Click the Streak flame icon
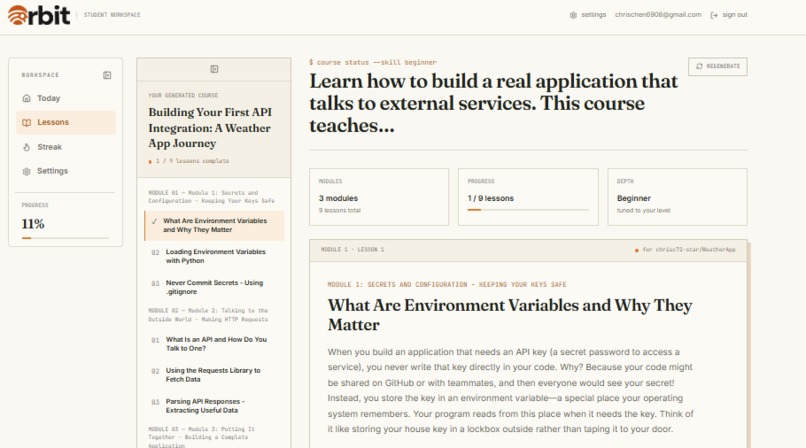Viewport: 806px width, 448px height. click(x=27, y=147)
